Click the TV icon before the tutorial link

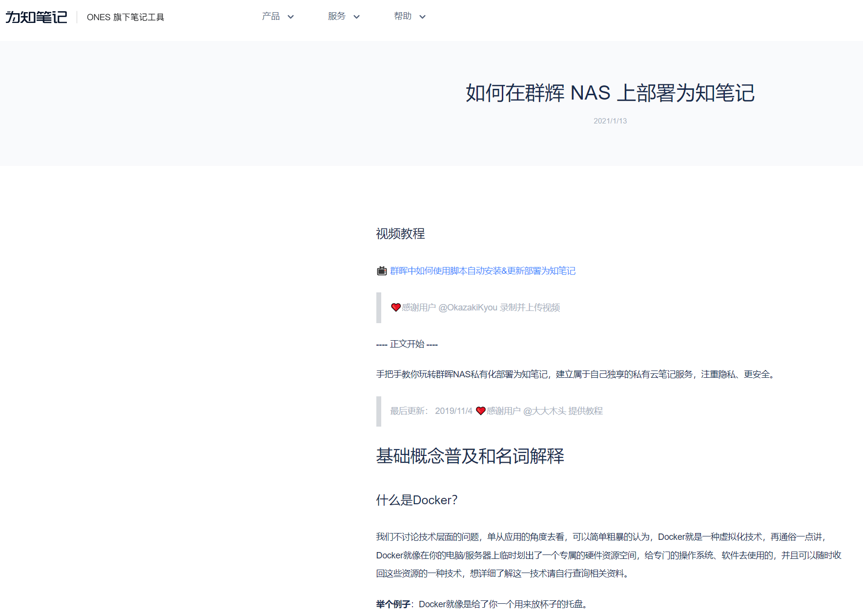point(382,271)
